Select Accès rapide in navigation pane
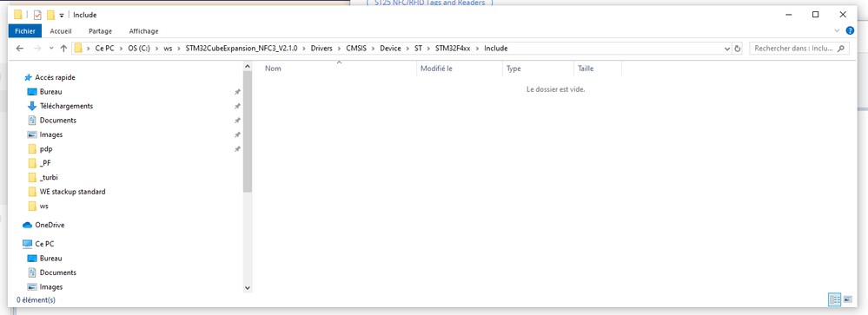 click(x=55, y=77)
